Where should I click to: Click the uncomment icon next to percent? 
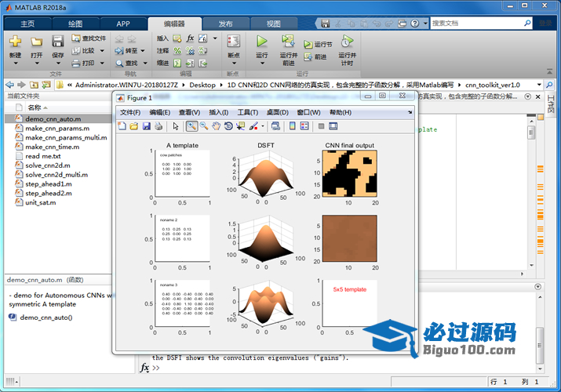tap(190, 51)
